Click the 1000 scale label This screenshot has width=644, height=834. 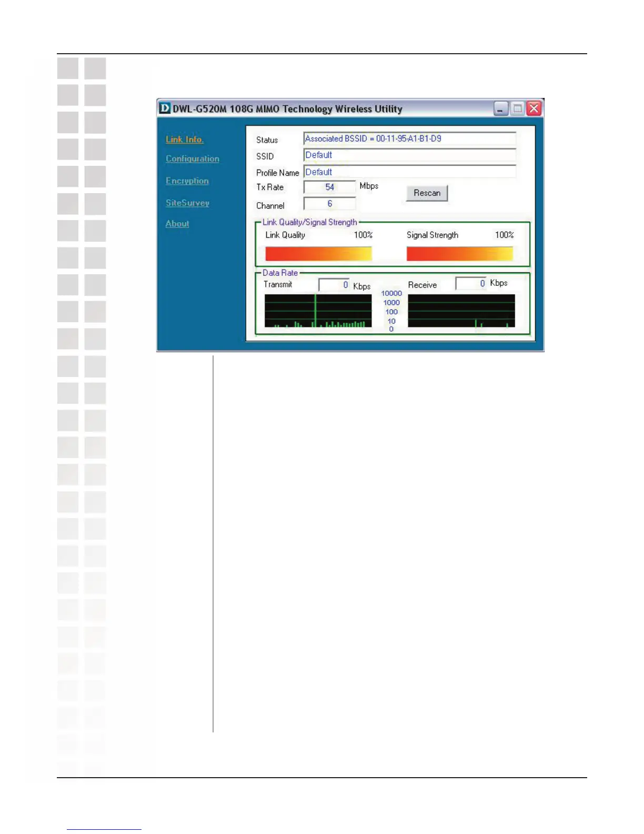(x=391, y=303)
